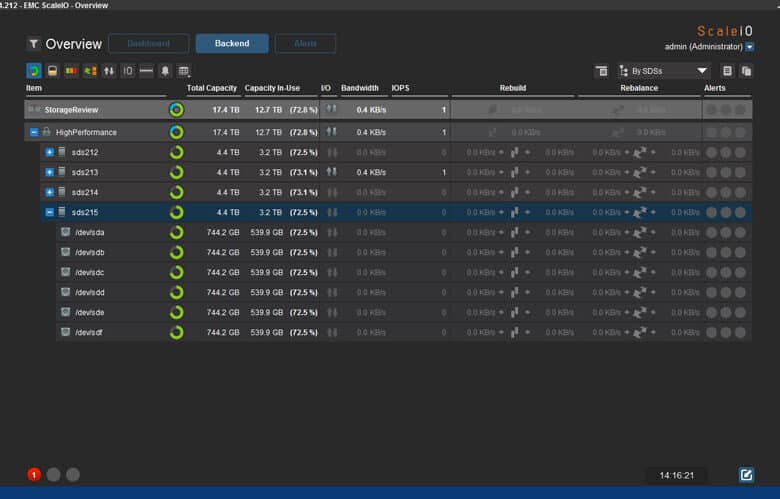
Task: Click the third gray indicator at bottom left
Action: 73,475
